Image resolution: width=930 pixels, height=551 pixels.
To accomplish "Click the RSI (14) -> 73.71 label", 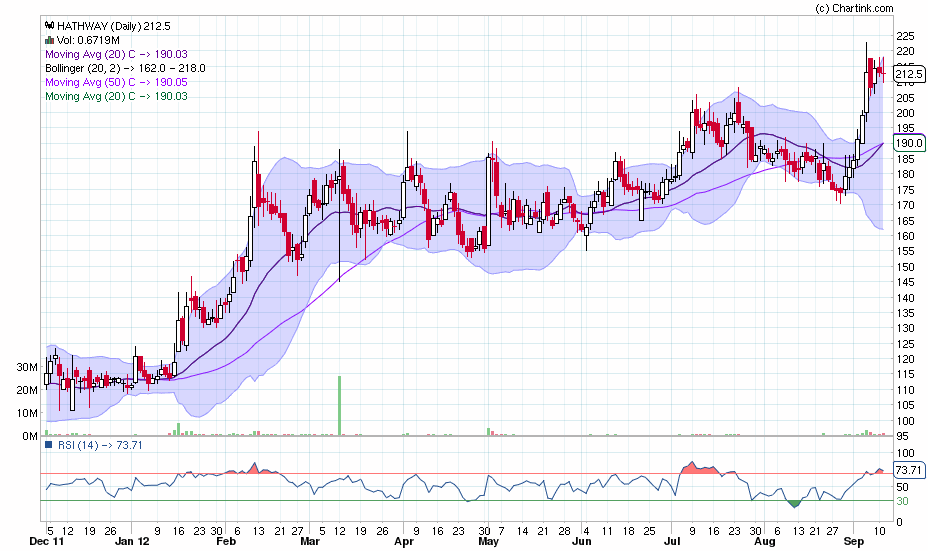I will pyautogui.click(x=100, y=445).
